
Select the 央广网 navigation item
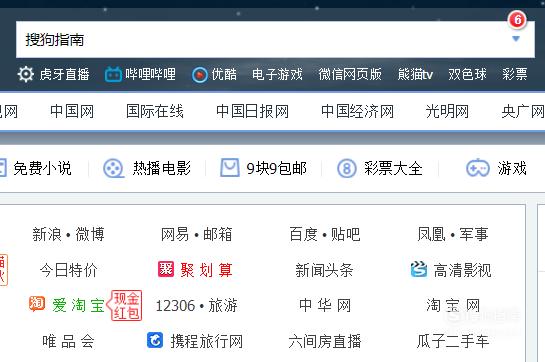point(523,112)
